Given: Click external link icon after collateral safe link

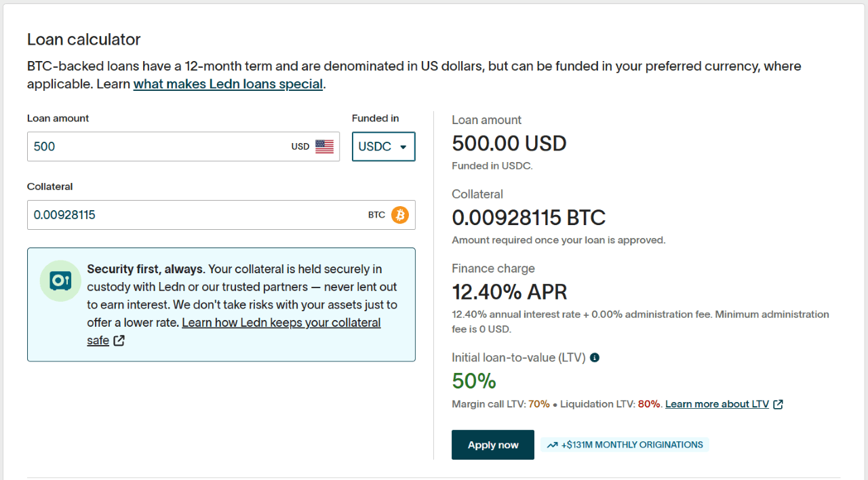Looking at the screenshot, I should (119, 340).
